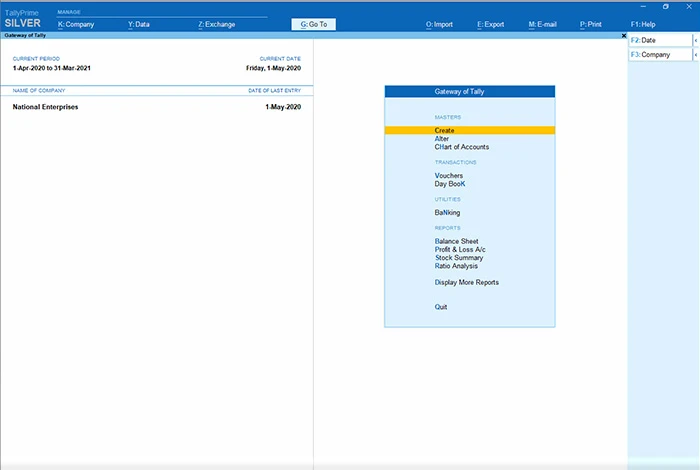
Task: Click the F2: Date button
Action: [660, 40]
